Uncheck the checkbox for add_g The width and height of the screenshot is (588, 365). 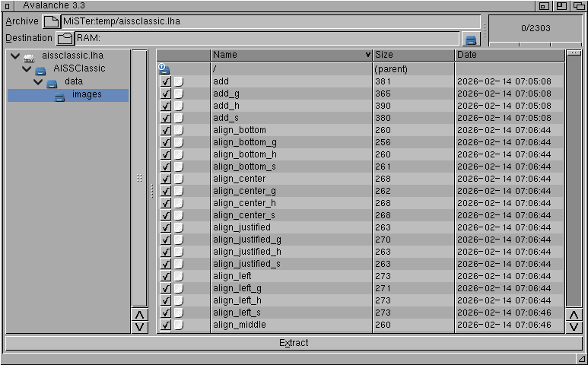tap(166, 94)
